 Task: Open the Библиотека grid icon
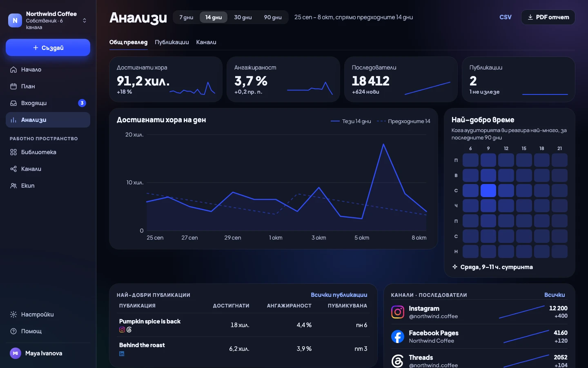(13, 152)
